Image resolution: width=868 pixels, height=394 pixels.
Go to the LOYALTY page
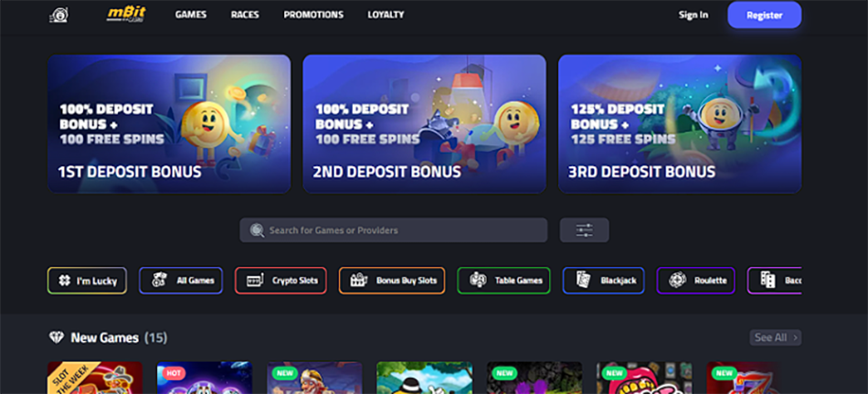pos(386,15)
